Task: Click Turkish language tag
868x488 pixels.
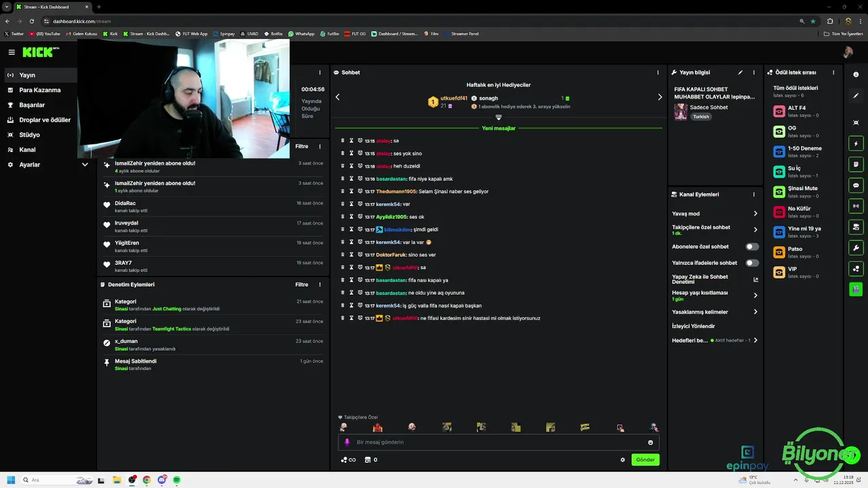Action: 701,117
